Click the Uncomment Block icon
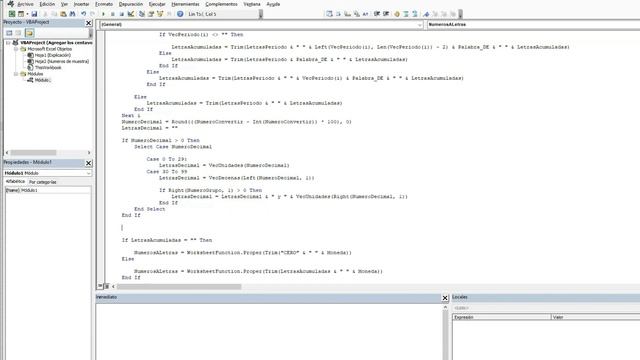 (415, 14)
